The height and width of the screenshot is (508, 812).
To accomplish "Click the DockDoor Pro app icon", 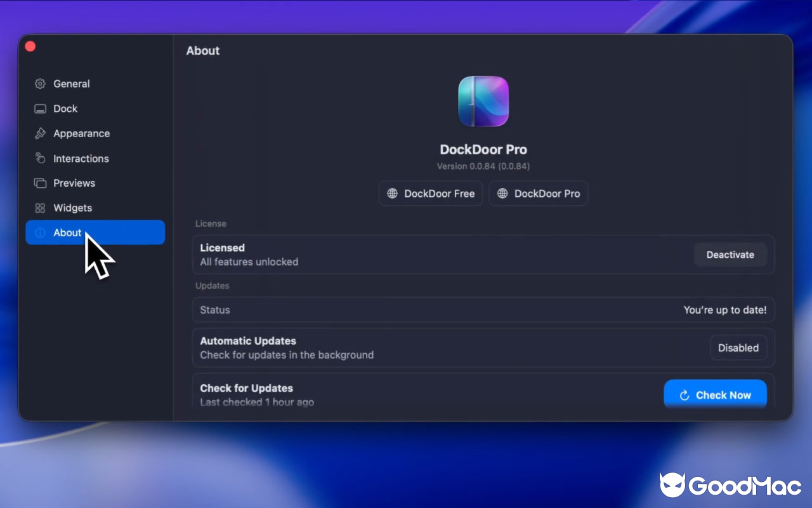I will pyautogui.click(x=483, y=101).
